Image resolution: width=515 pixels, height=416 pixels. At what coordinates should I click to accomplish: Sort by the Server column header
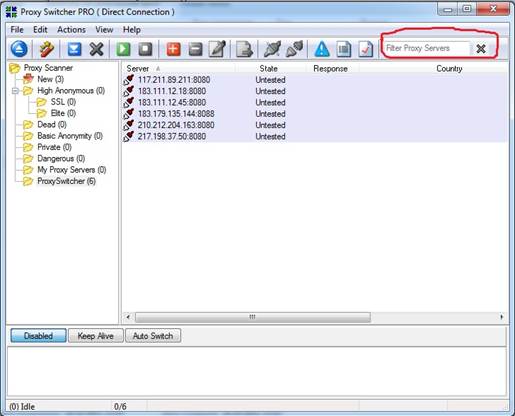click(138, 69)
